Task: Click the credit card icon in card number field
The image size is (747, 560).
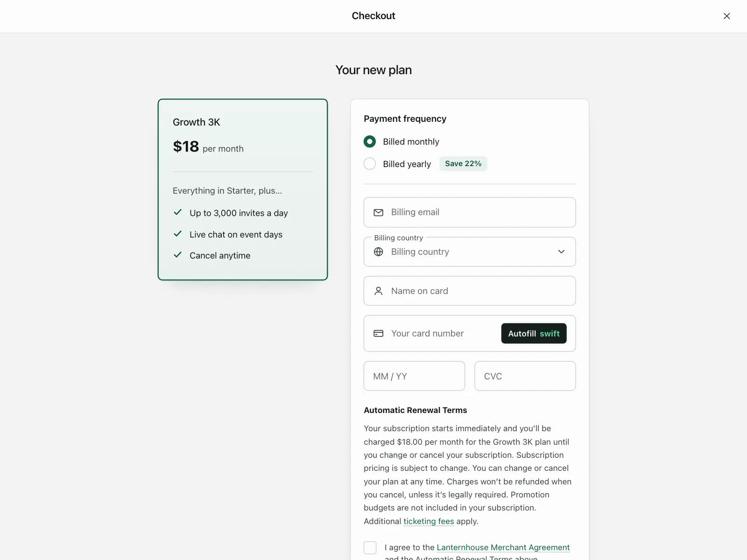Action: [x=379, y=334]
